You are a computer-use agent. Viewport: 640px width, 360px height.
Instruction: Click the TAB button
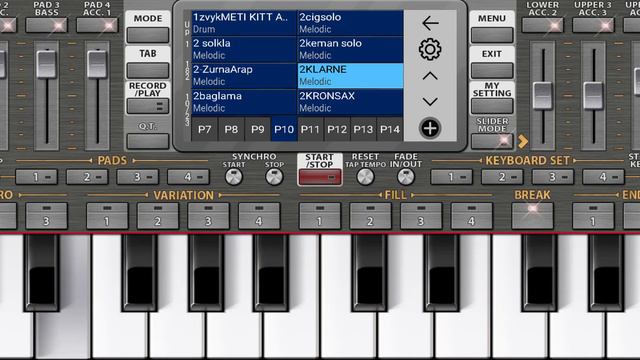coord(148,70)
